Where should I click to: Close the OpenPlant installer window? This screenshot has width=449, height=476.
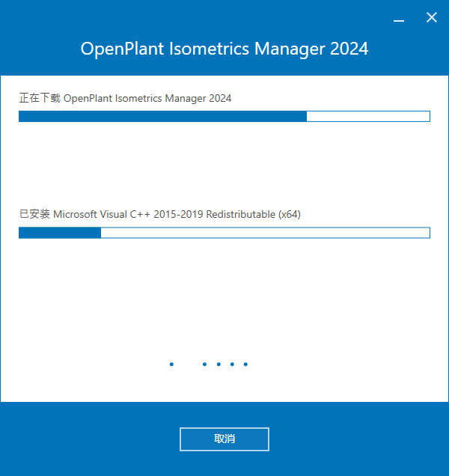coord(431,18)
